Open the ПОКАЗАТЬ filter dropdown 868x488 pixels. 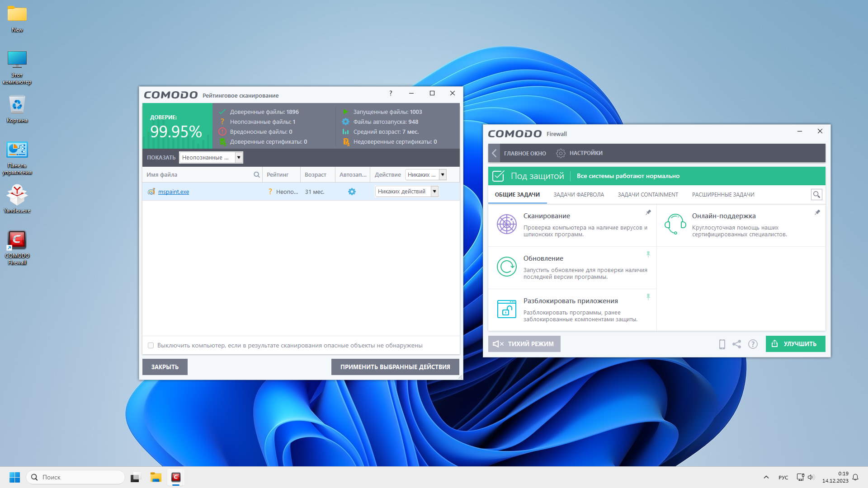tap(239, 158)
